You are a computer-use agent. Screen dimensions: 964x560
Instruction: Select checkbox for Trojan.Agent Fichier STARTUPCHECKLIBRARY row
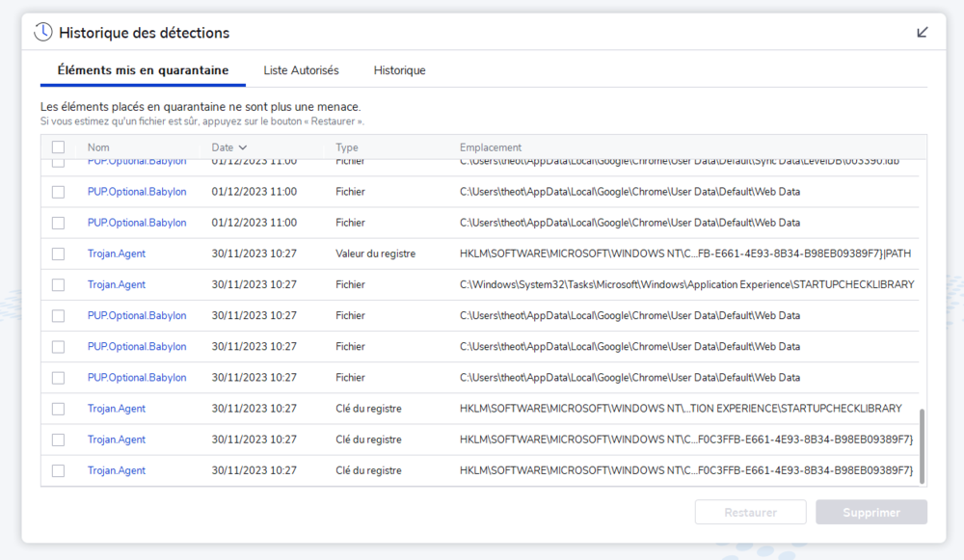[x=59, y=284]
